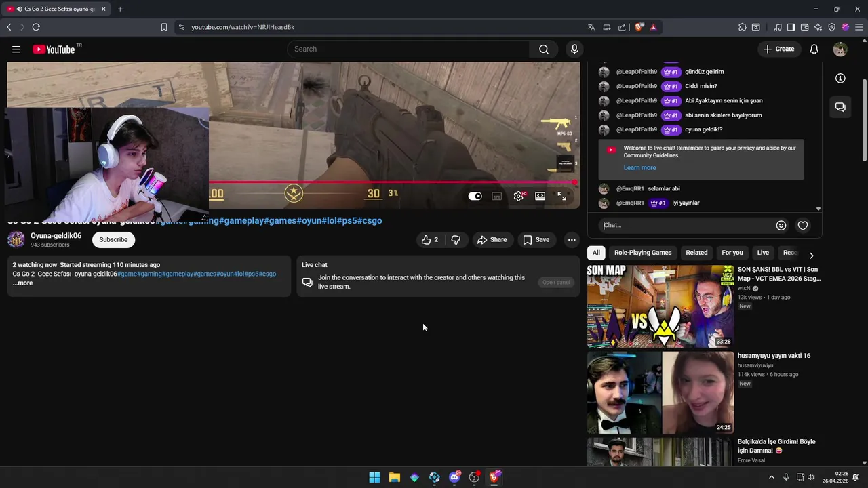The height and width of the screenshot is (488, 868).
Task: Open browser extensions puzzle icon
Action: click(743, 27)
